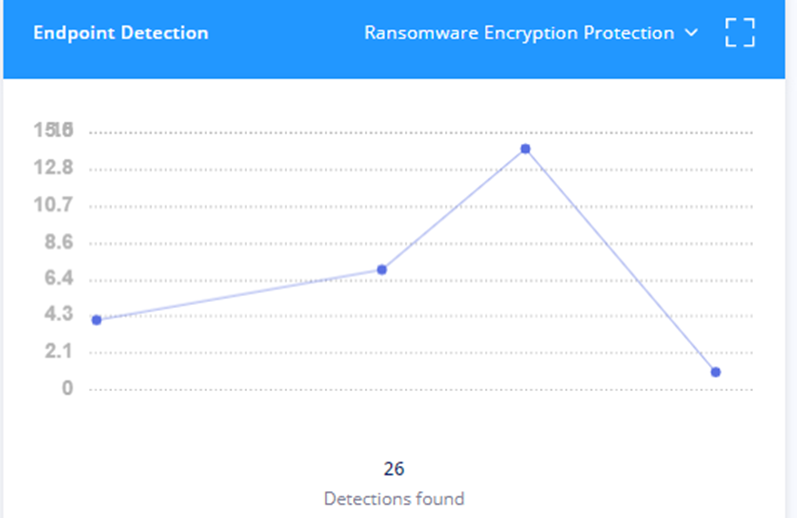797x518 pixels.
Task: Open the Ransomware Encryption Protection dropdown
Action: pos(531,33)
